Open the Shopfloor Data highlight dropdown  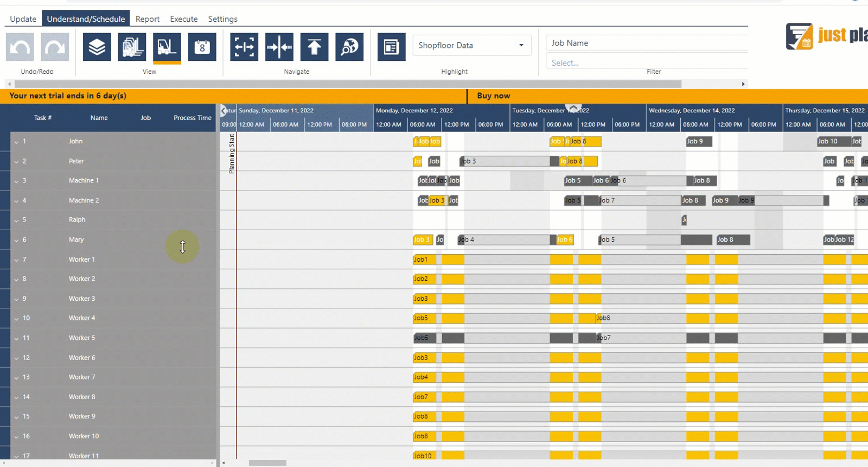(471, 45)
